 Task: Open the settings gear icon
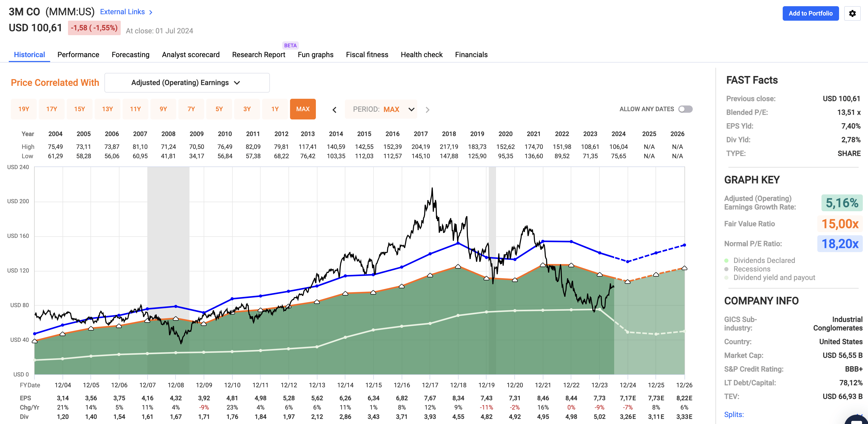click(852, 13)
